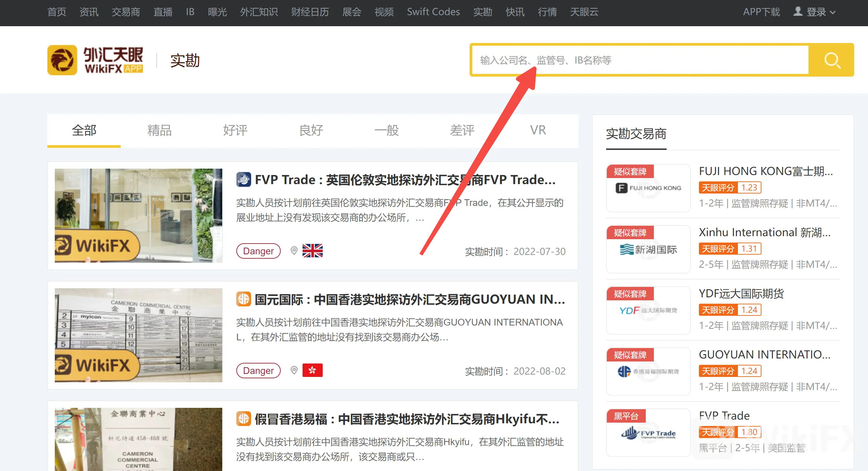Click the YDF 远大国际期货 broker logo
The width and height of the screenshot is (868, 471).
pyautogui.click(x=648, y=310)
